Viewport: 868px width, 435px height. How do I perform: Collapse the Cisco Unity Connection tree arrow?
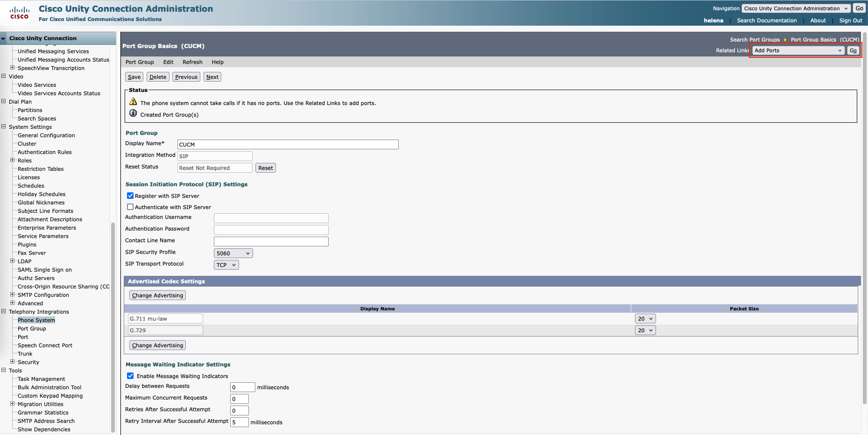click(4, 39)
